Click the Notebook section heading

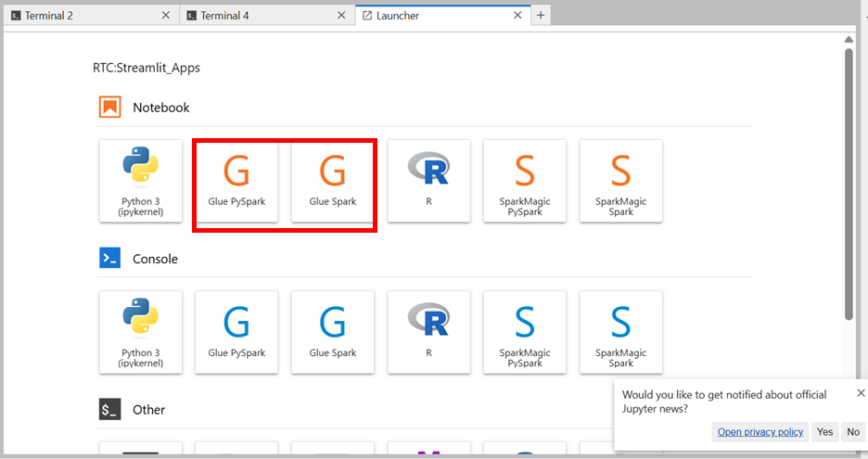(x=161, y=108)
